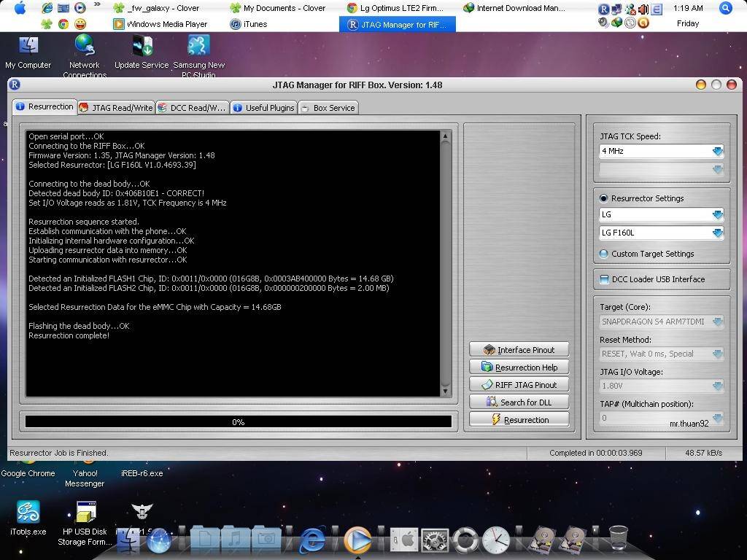The height and width of the screenshot is (560, 747).
Task: Click the 1:19 AM clock in the top bar
Action: coord(688,8)
